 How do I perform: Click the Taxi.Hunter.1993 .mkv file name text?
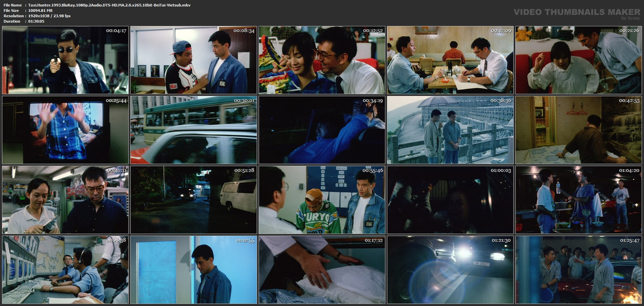pyautogui.click(x=109, y=5)
